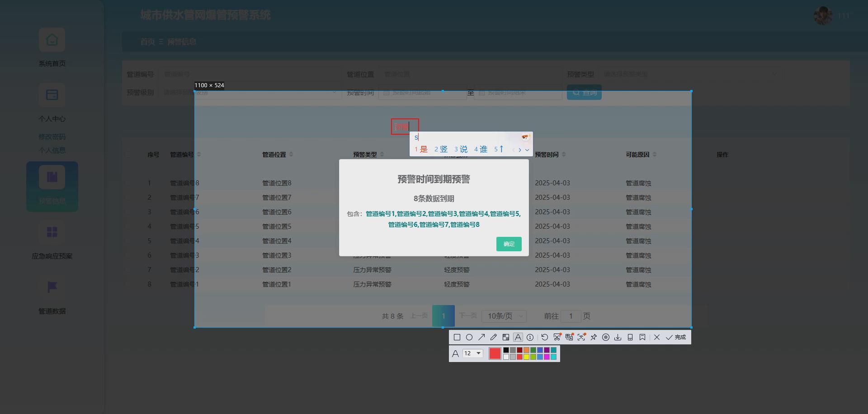
Task: Confirm the alert dialog with 确定
Action: point(509,244)
